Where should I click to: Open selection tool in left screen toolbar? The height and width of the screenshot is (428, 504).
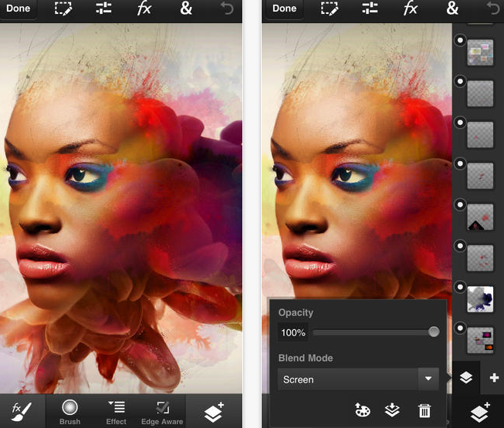click(63, 8)
